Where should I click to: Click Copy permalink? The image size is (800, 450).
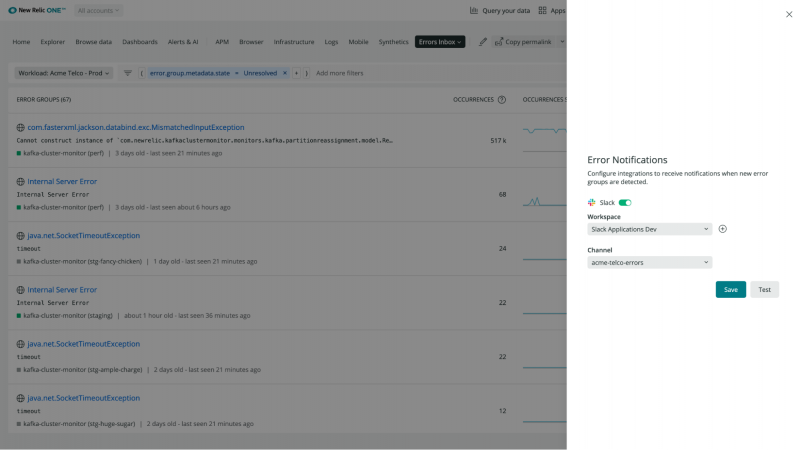pos(523,42)
